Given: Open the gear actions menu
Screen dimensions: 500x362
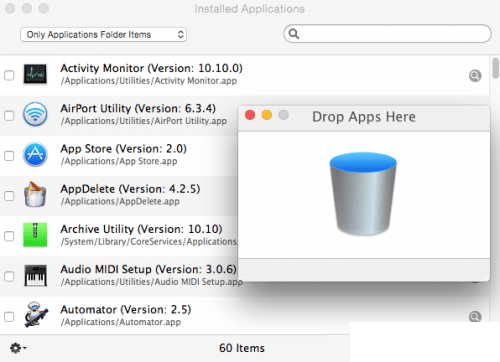Looking at the screenshot, I should click(x=18, y=348).
